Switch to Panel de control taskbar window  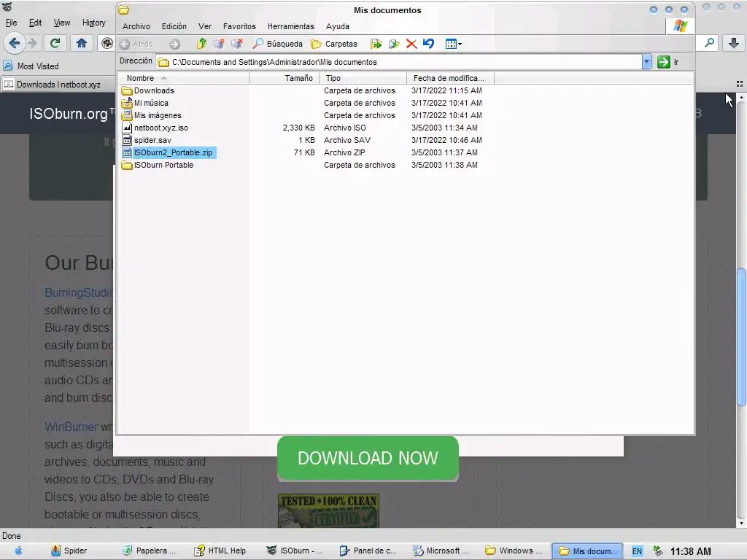coord(368,551)
